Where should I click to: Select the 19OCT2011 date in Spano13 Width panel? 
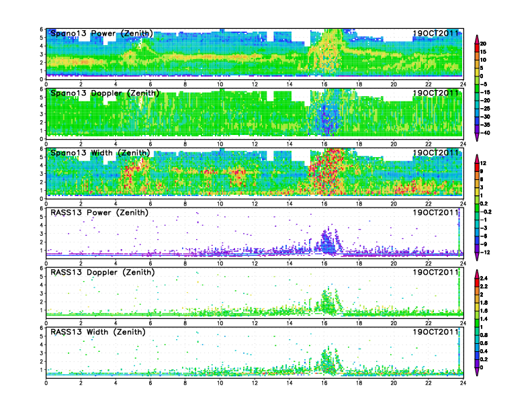tap(435, 152)
